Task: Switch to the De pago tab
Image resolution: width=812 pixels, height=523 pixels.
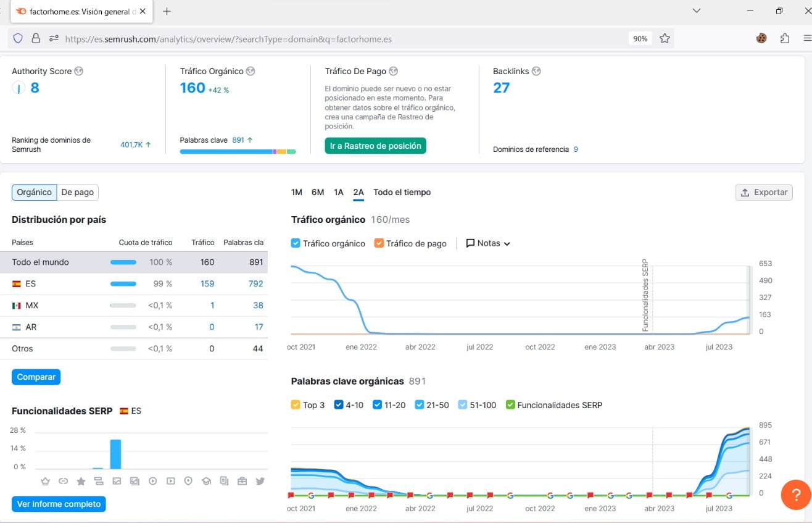Action: point(78,192)
